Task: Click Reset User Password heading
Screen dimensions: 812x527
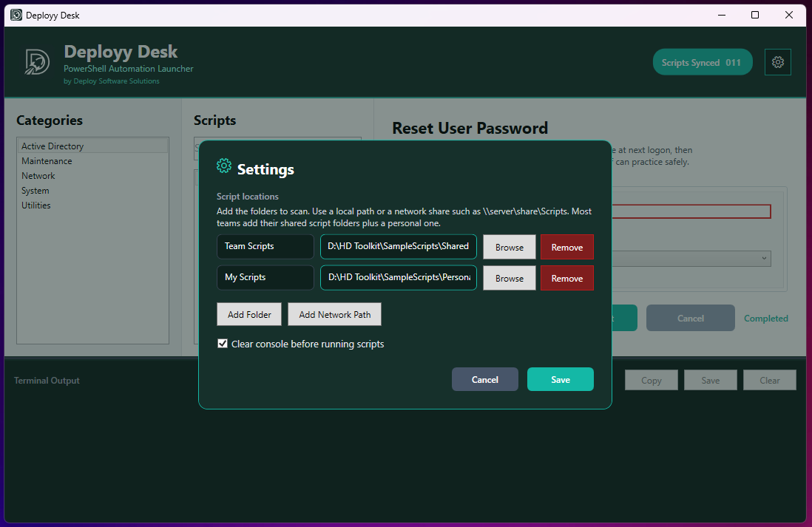Action: coord(470,128)
